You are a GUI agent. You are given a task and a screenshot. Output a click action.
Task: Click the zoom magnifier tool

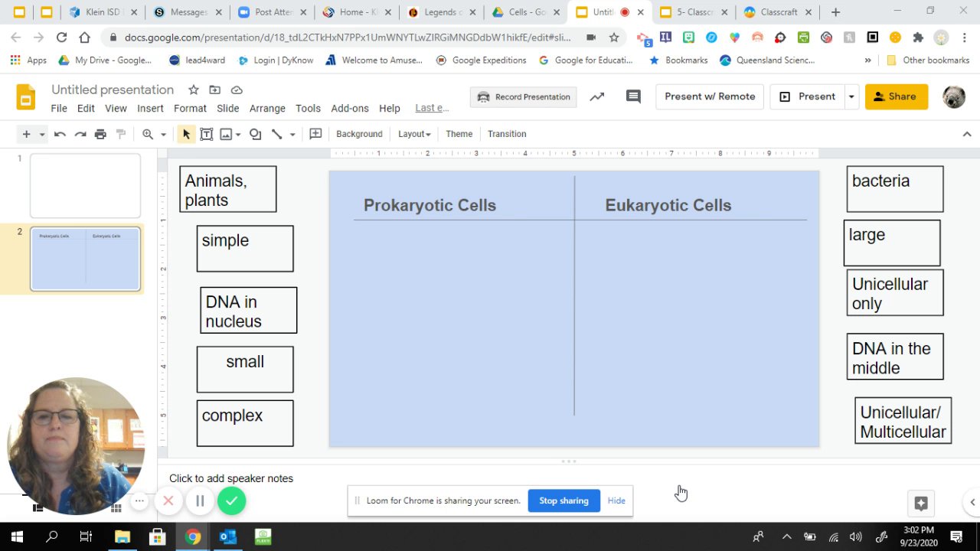pos(148,134)
